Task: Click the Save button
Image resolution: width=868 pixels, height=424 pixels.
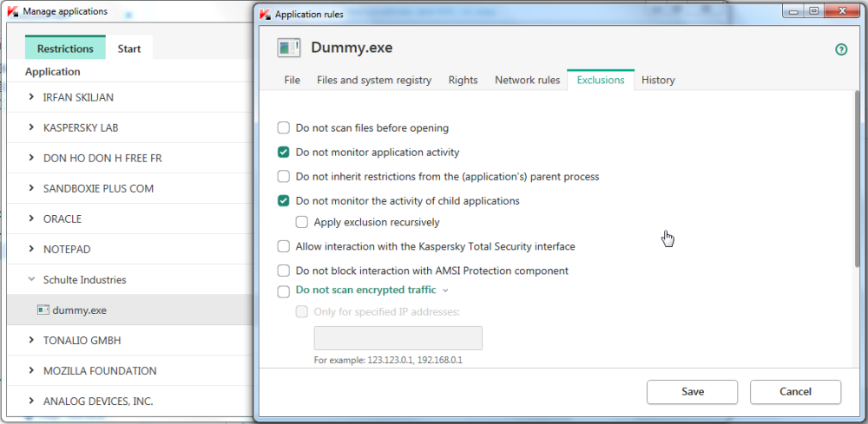Action: pos(692,392)
